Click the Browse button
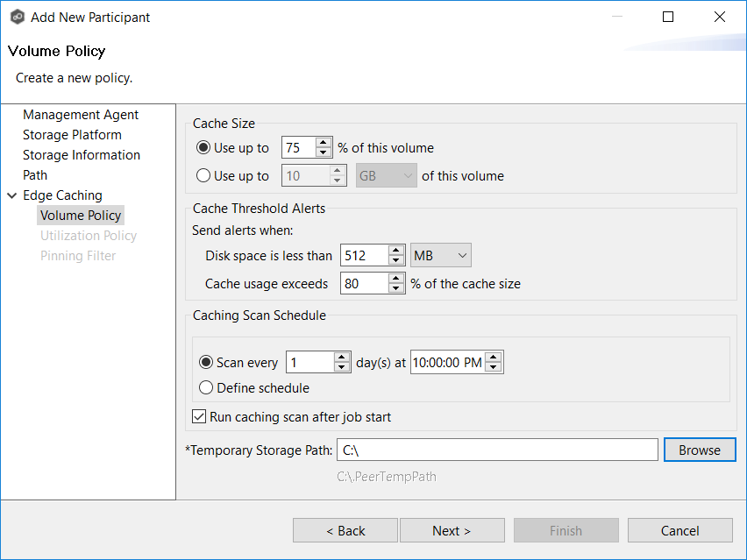The width and height of the screenshot is (747, 560). [699, 450]
